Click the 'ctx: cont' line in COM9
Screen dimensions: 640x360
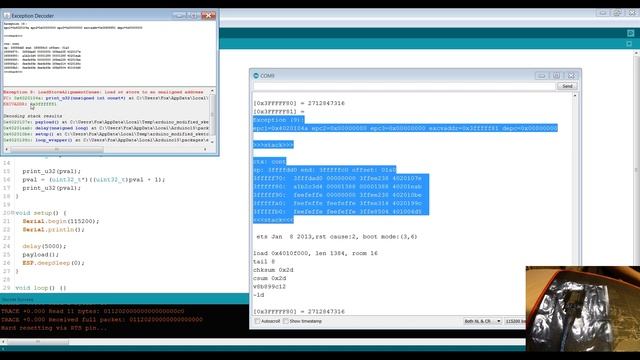tap(269, 162)
